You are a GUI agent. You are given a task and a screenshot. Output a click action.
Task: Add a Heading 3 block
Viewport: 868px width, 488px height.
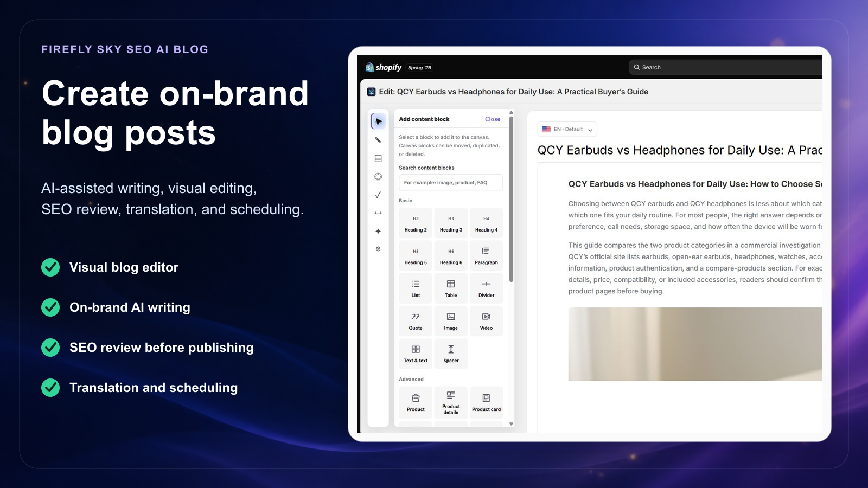click(451, 223)
